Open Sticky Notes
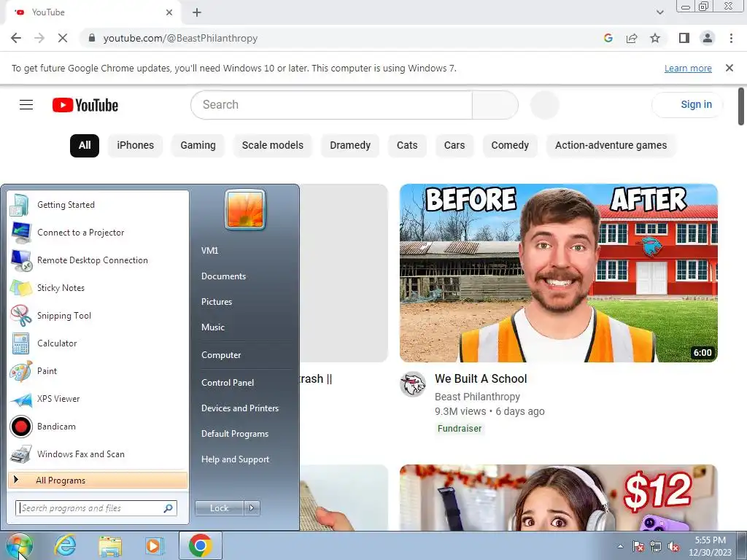This screenshot has height=560, width=747. pyautogui.click(x=98, y=287)
